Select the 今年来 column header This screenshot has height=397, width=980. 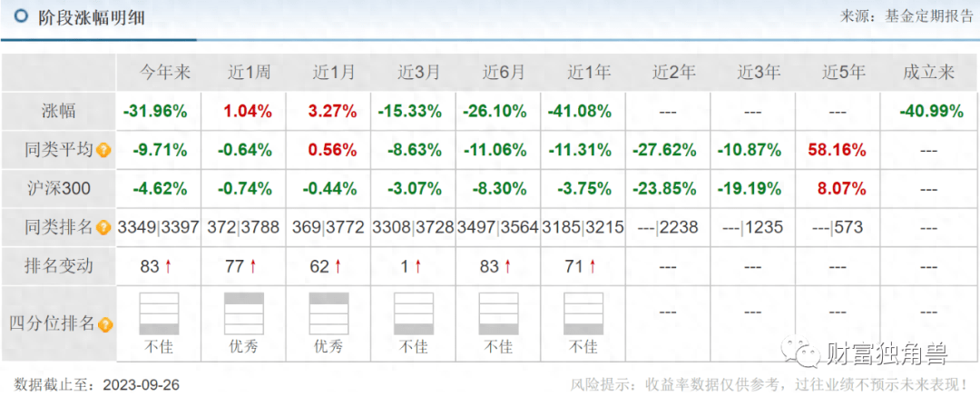coord(159,74)
